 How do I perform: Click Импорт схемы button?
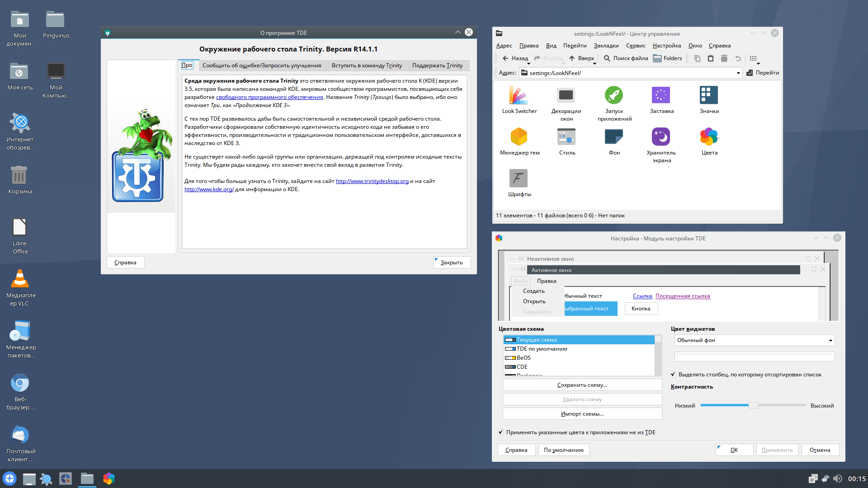(582, 414)
